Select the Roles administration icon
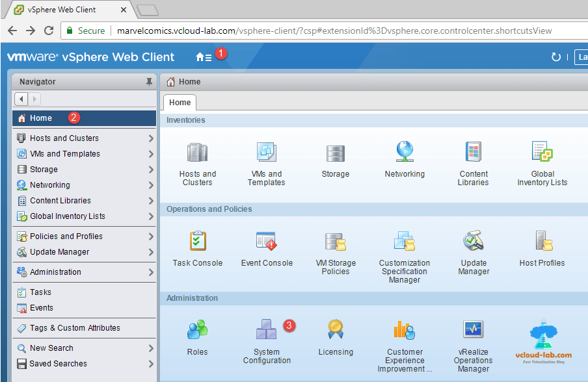Image resolution: width=588 pixels, height=382 pixels. pyautogui.click(x=197, y=330)
